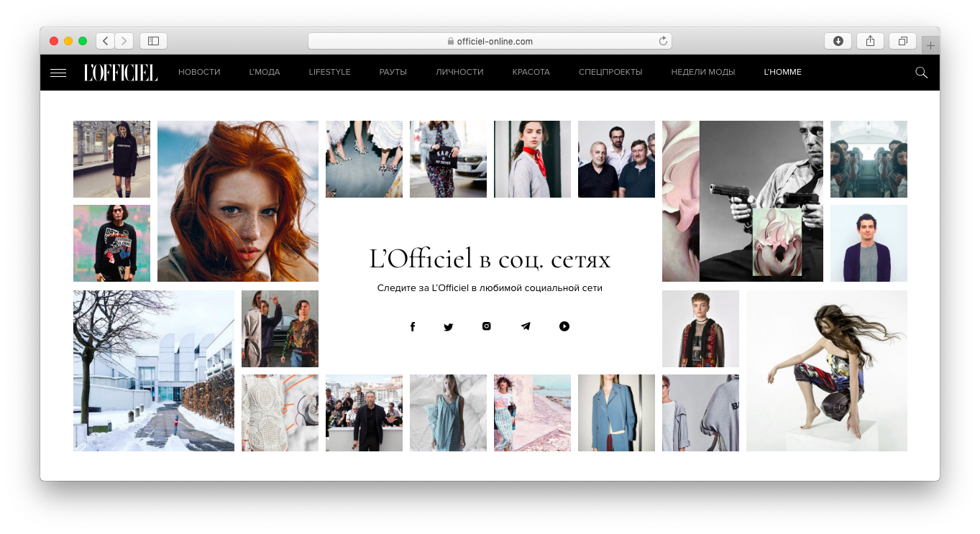Open the embellished shoes runway photo
This screenshot has height=534, width=980.
[364, 159]
